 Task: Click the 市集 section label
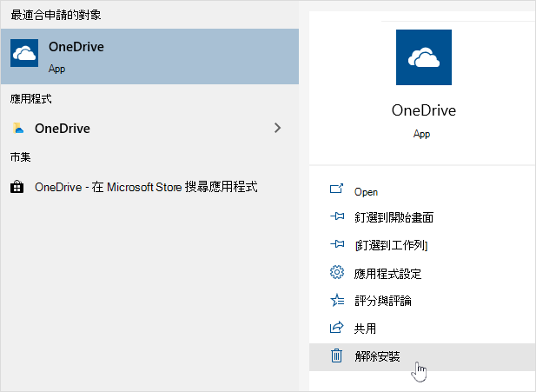20,157
